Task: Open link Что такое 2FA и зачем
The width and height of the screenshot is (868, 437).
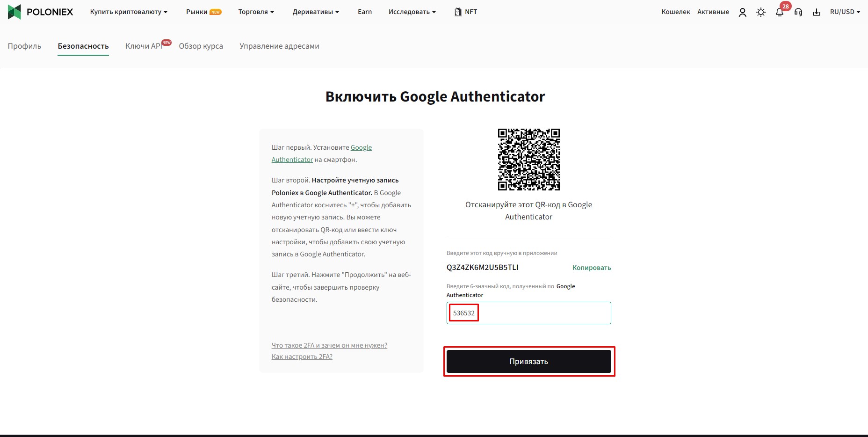Action: (x=329, y=345)
